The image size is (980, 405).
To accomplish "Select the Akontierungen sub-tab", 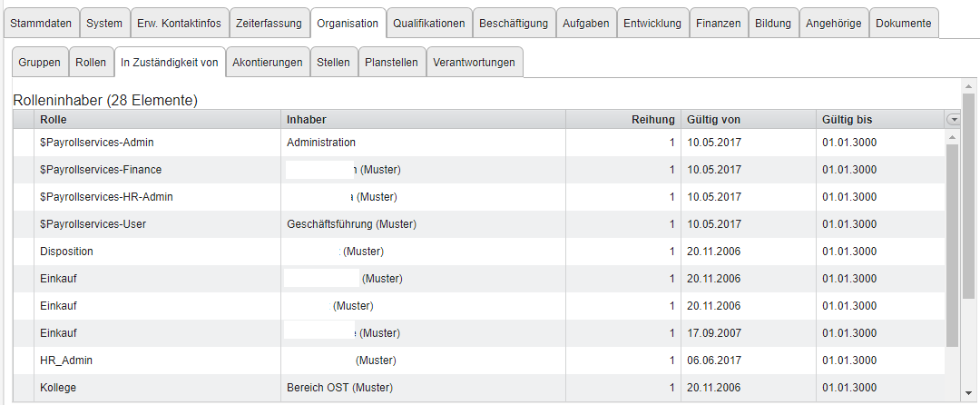I will [267, 63].
